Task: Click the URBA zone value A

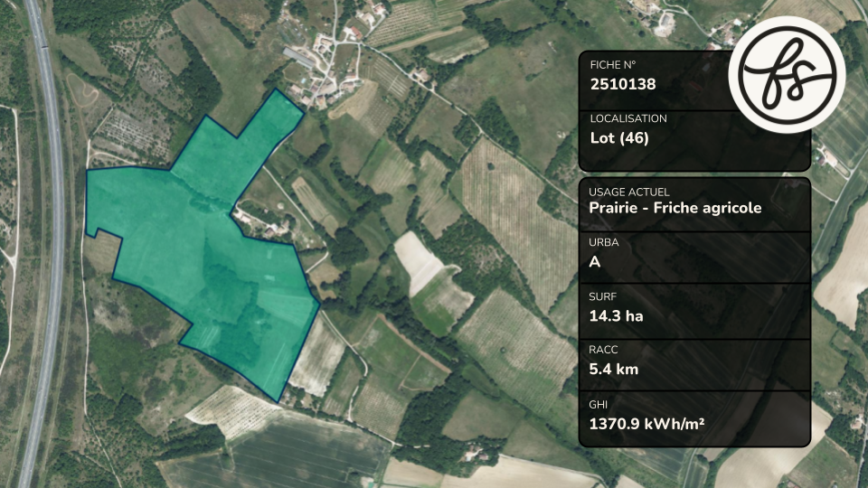Action: [595, 262]
